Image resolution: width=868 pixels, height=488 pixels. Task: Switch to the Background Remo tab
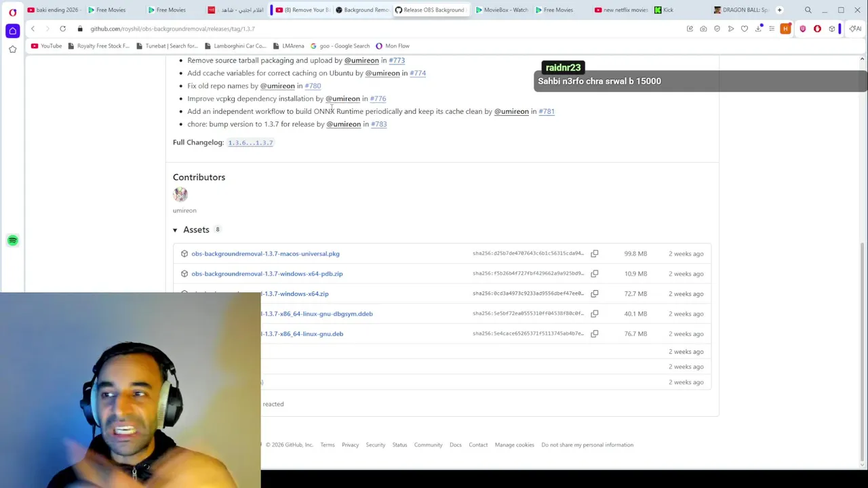[x=362, y=10]
